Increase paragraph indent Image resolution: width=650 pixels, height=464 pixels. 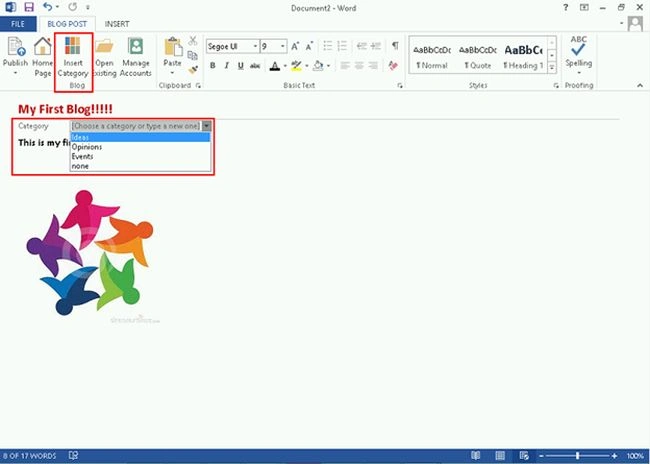pyautogui.click(x=376, y=46)
